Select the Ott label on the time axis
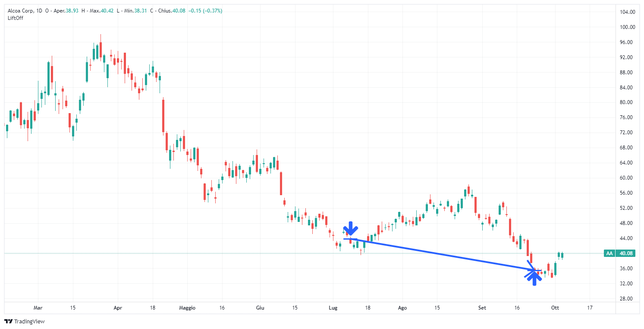This screenshot has height=329, width=644. [555, 308]
